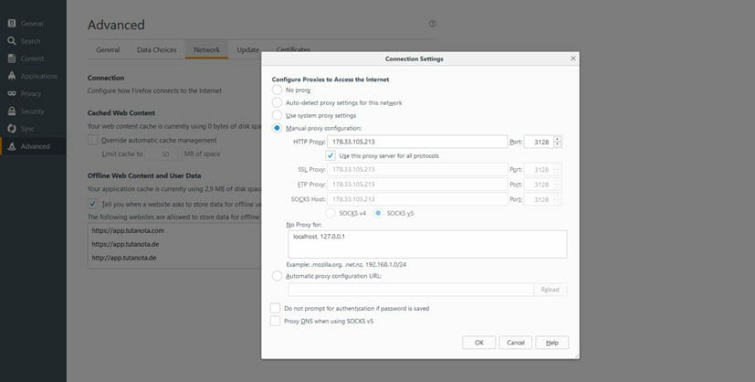Open the Privacy mask icon in sidebar
This screenshot has width=755, height=382.
(x=12, y=93)
